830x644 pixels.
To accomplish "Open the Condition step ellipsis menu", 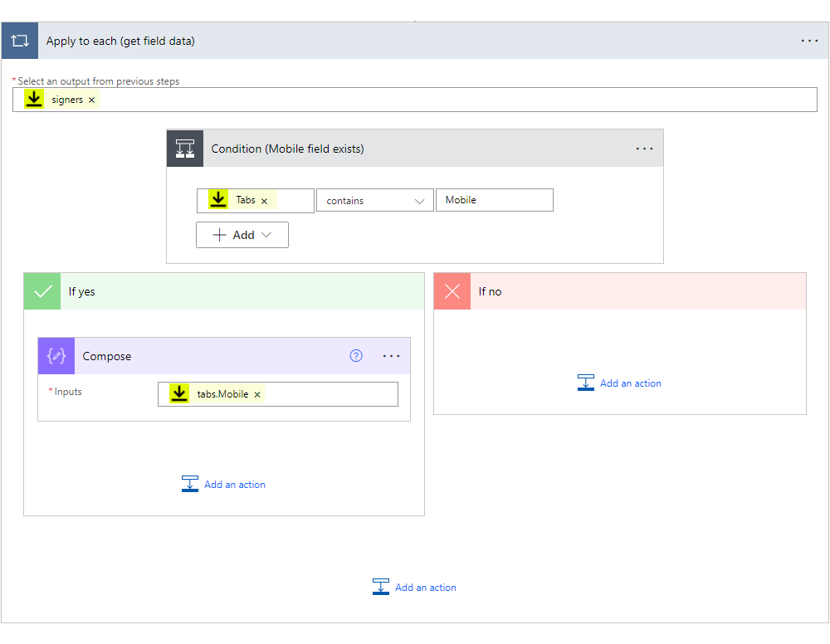I will point(644,148).
